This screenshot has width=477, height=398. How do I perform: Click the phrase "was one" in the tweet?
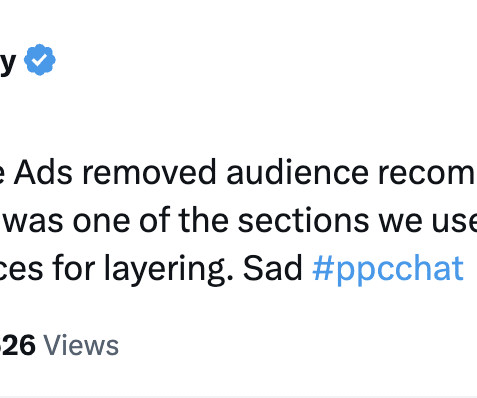[66, 221]
